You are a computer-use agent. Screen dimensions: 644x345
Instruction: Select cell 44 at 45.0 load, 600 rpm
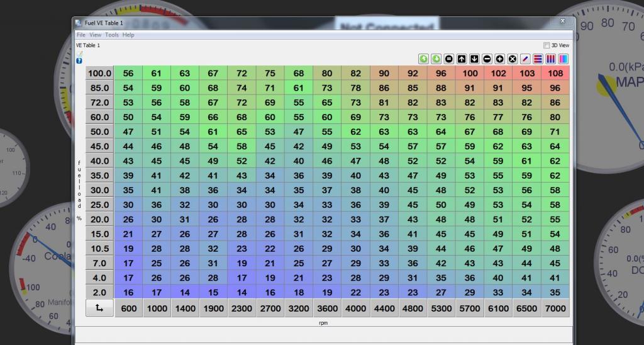(x=128, y=147)
